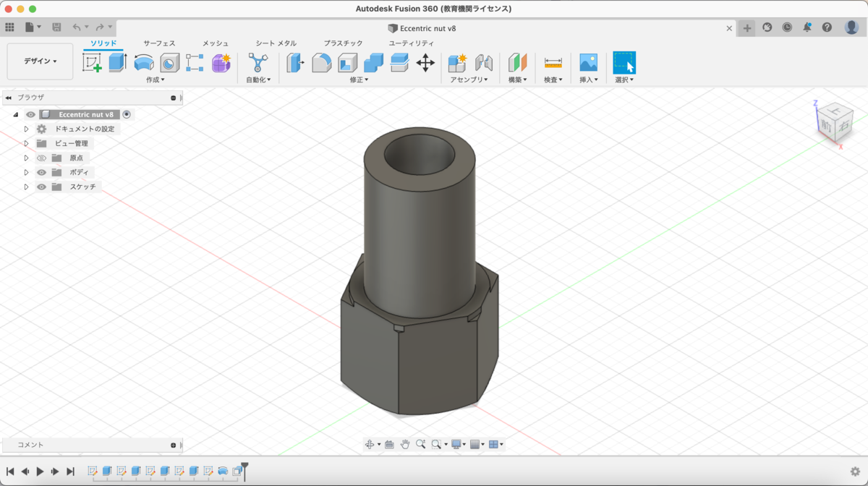
Task: Open the 選択 dropdown menu
Action: [624, 80]
